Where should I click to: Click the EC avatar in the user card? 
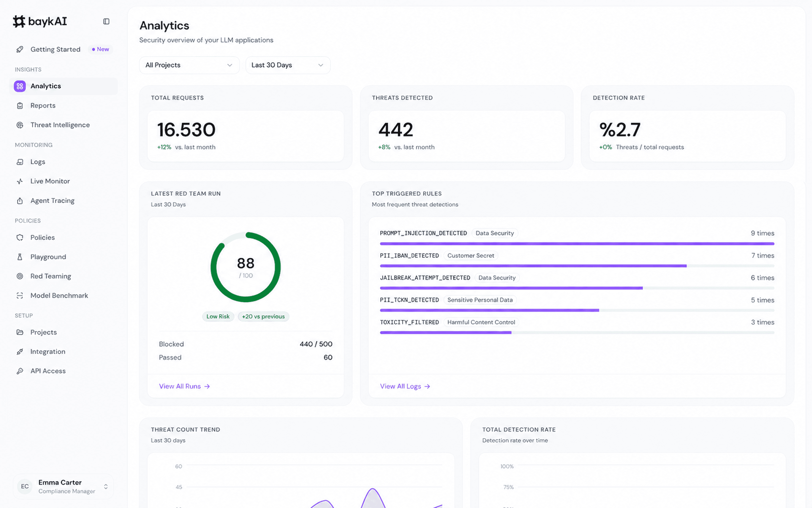[x=25, y=487]
